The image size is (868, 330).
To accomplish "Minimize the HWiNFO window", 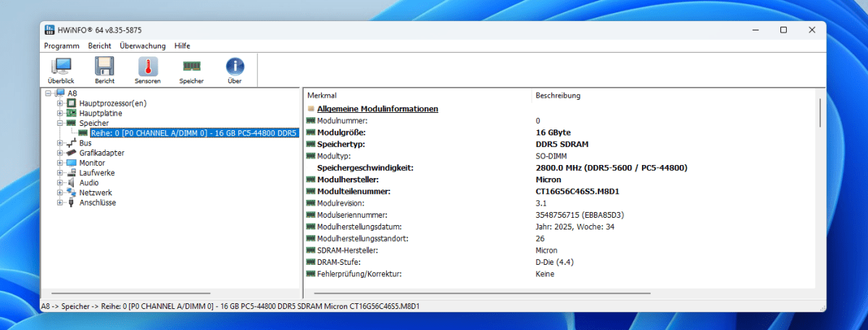I will click(x=755, y=30).
